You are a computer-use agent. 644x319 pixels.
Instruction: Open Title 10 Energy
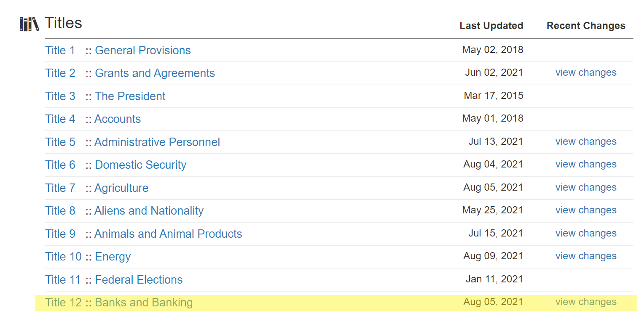[x=88, y=257]
